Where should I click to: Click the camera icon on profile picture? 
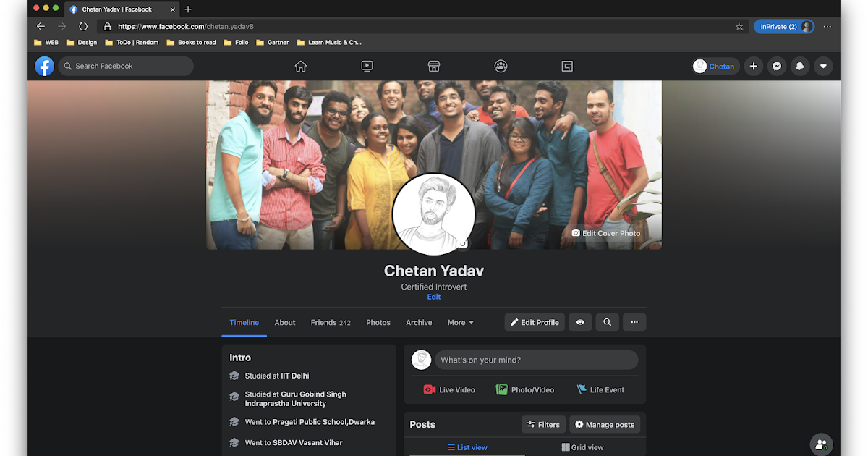pyautogui.click(x=462, y=243)
